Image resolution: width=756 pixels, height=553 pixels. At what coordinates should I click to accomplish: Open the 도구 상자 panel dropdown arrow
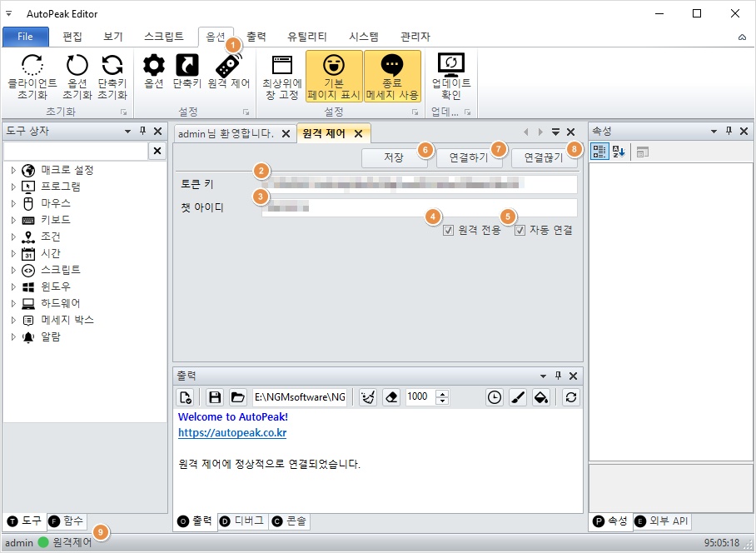(x=127, y=131)
